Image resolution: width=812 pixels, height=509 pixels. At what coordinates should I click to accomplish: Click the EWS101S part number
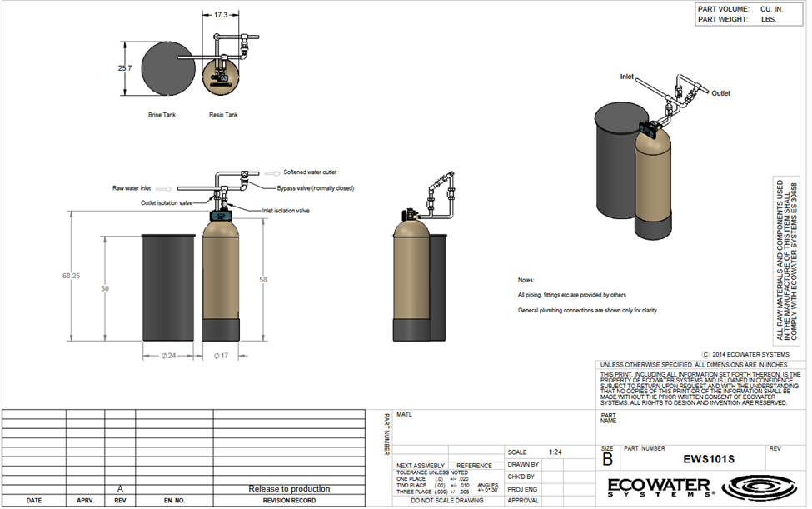click(711, 459)
